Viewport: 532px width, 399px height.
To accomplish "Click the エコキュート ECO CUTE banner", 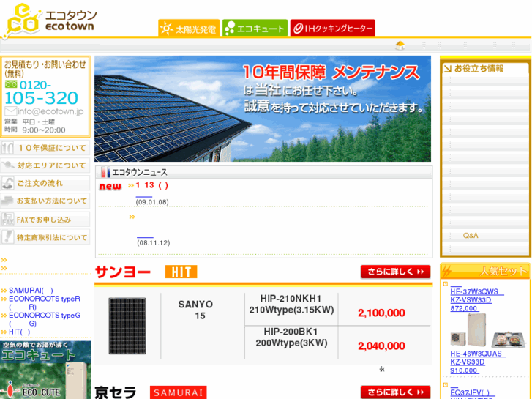I will tap(45, 370).
